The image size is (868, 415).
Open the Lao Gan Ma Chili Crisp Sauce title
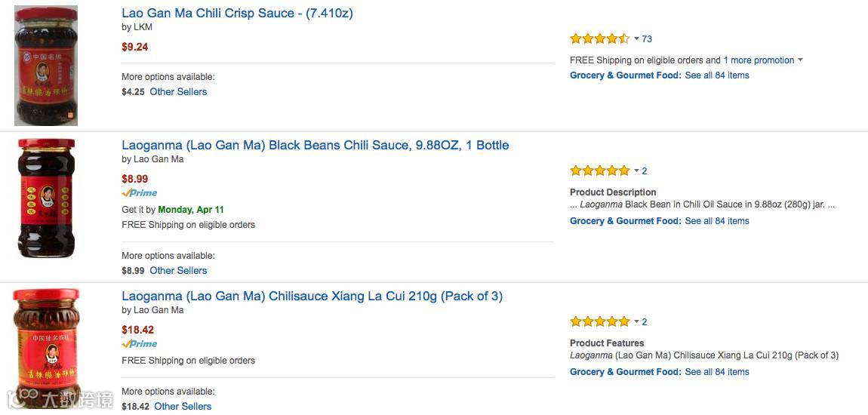237,14
